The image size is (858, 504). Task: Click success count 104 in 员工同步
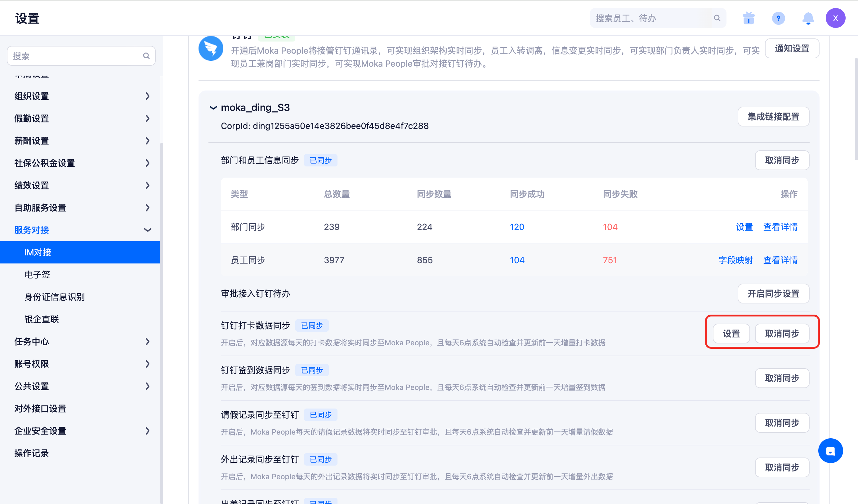517,260
